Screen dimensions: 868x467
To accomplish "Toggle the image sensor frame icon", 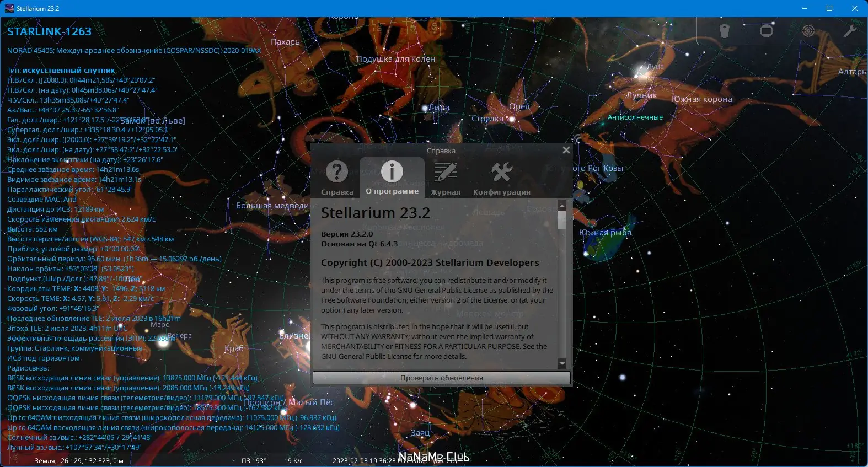I will click(767, 31).
